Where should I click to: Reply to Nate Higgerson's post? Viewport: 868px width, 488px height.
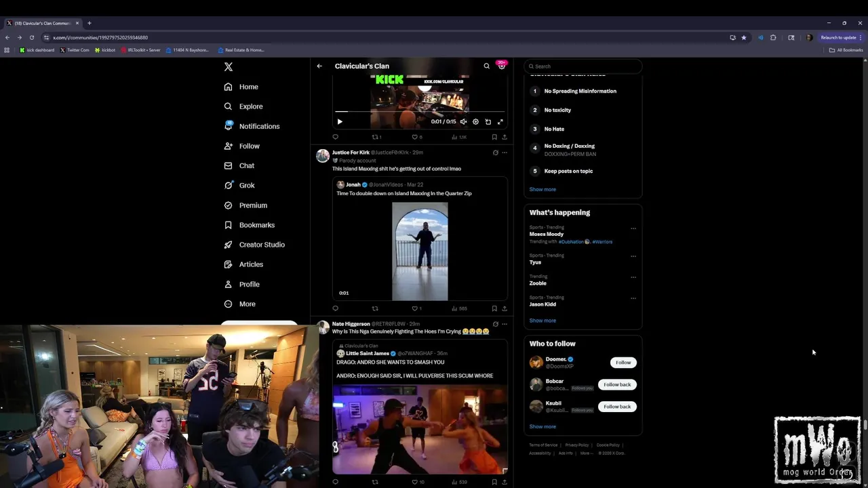335,482
